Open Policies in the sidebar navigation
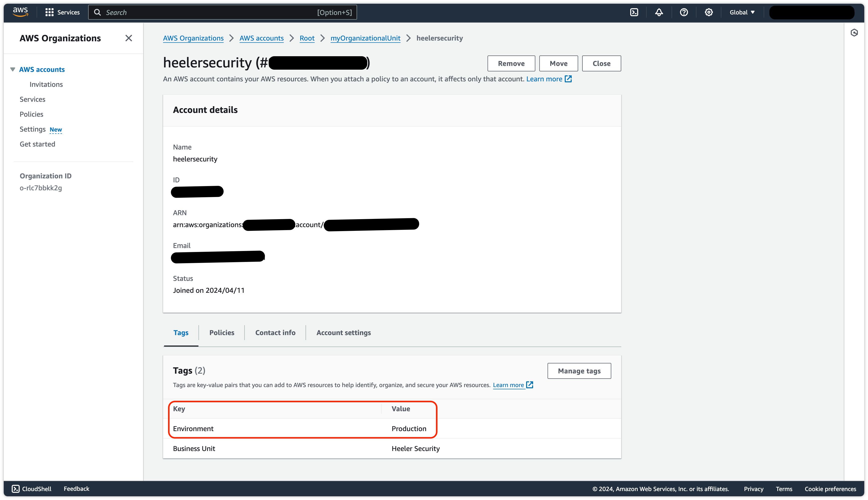The height and width of the screenshot is (500, 868). pyautogui.click(x=31, y=114)
